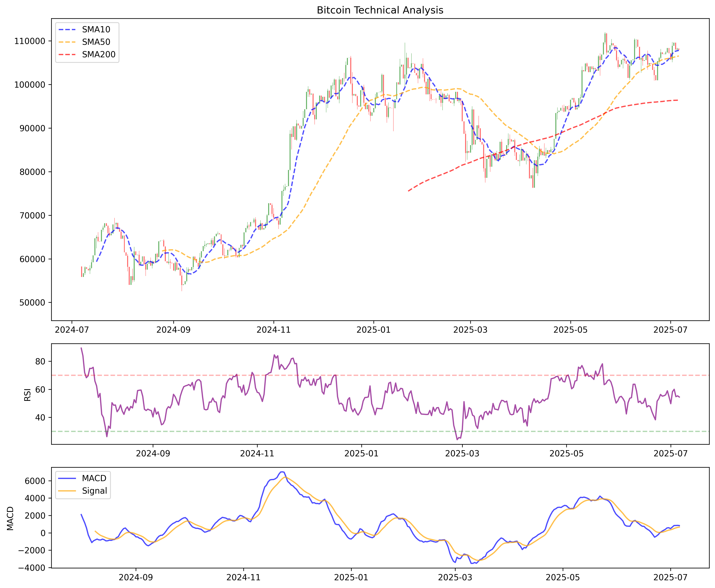Click the 50000 price tick label
715x588 pixels.
point(32,303)
